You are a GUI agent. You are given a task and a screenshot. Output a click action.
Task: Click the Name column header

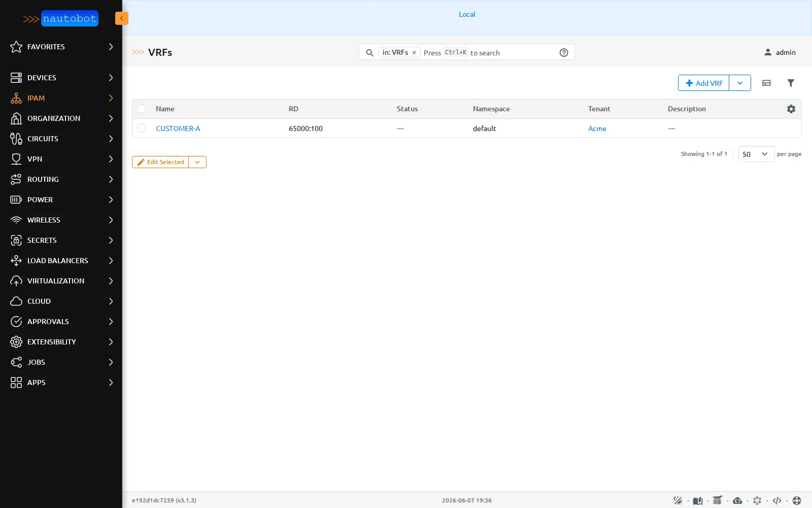pos(165,109)
